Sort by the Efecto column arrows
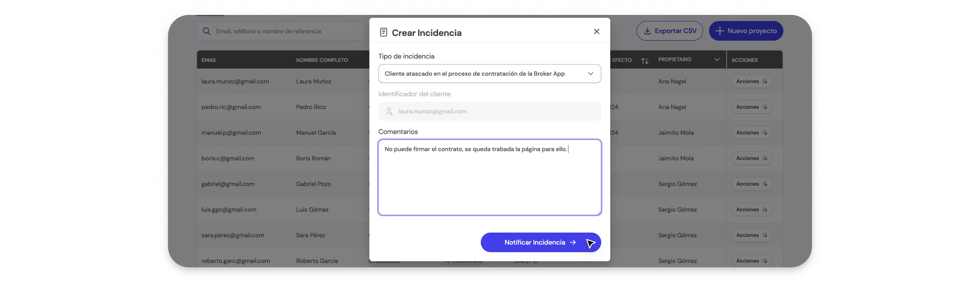The image size is (980, 284). click(x=645, y=60)
